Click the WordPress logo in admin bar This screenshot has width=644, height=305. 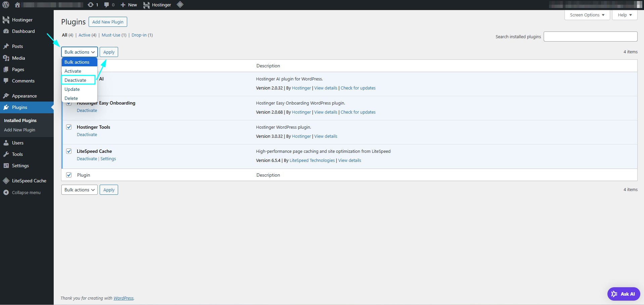[x=6, y=5]
